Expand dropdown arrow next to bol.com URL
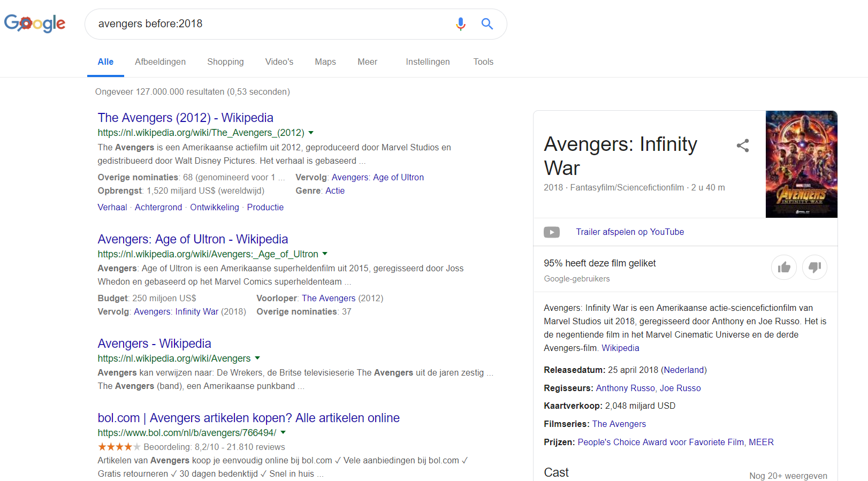Screen dimensions: 868x481 283,432
